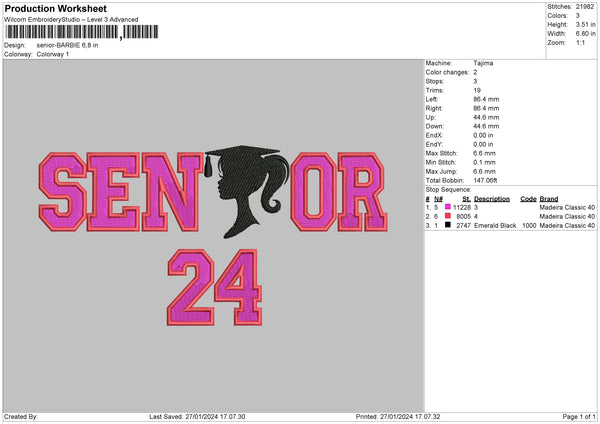
Task: Click stitch count 8005 in stop 2
Action: tap(463, 217)
